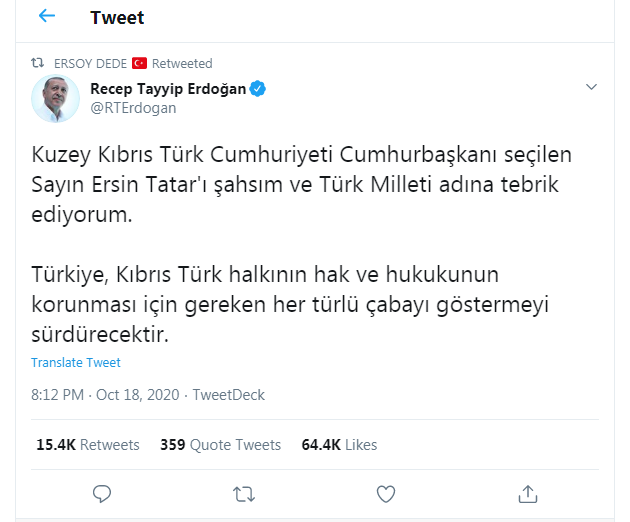Click the Turkish flag emoji
This screenshot has height=522, width=630.
[x=139, y=63]
